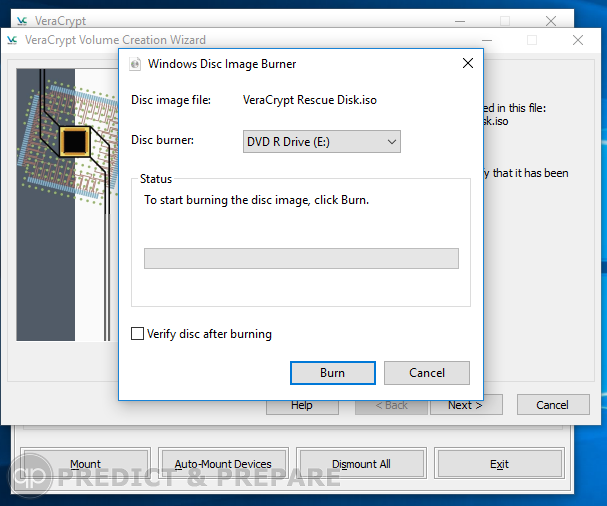Click Dismount All in VeraCrypt window
The height and width of the screenshot is (506, 607).
point(361,463)
